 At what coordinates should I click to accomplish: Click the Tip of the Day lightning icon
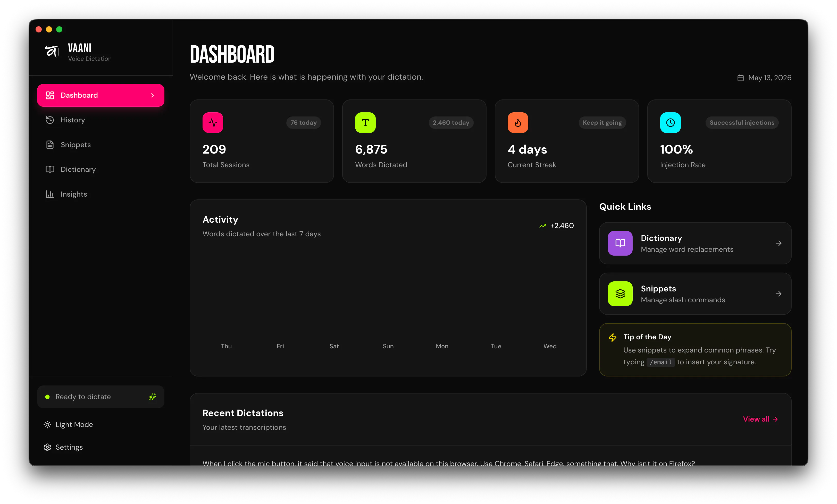613,337
